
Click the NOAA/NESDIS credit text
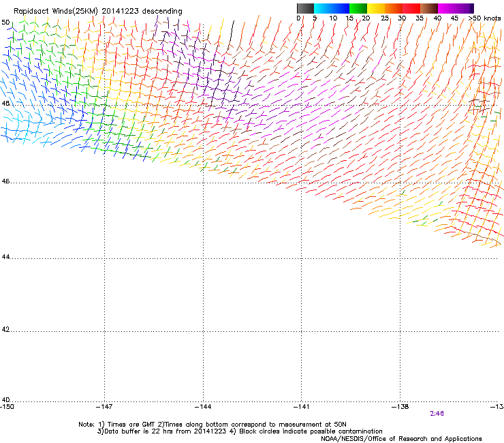[x=401, y=439]
